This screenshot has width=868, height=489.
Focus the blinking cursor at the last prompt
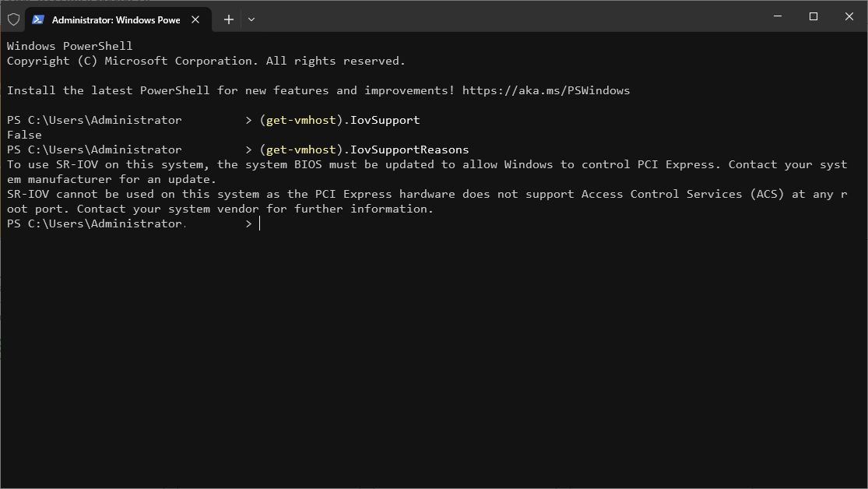[x=260, y=224]
